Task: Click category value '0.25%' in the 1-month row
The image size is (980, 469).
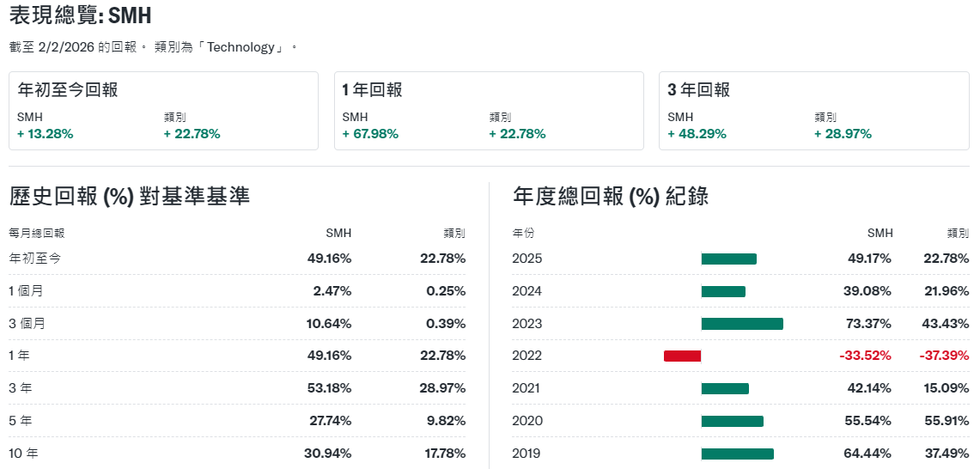Action: 447,291
